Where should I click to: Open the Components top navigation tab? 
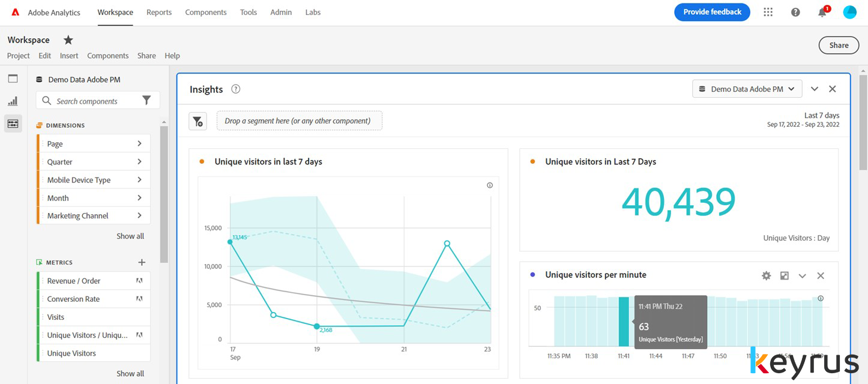(x=206, y=12)
